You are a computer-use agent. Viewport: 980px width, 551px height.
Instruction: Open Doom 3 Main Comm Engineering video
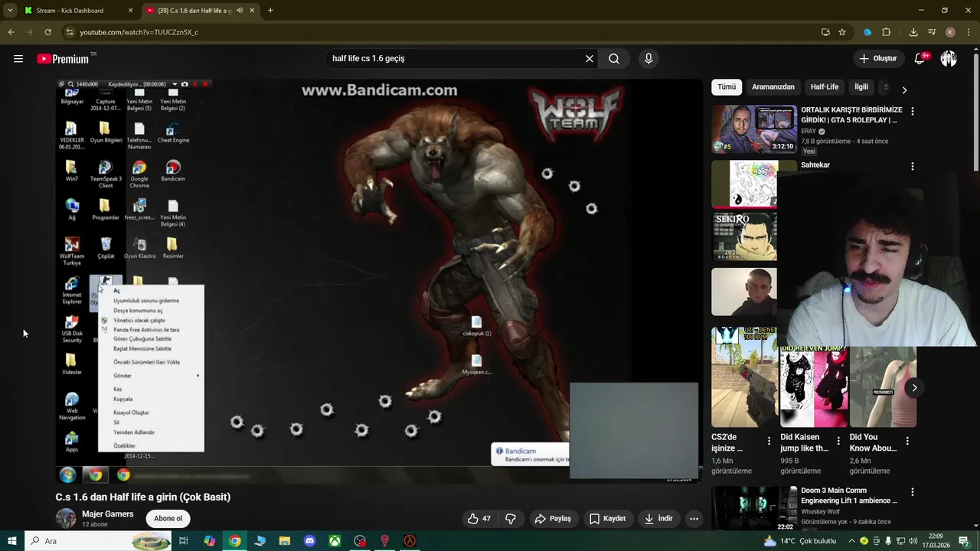point(849,496)
